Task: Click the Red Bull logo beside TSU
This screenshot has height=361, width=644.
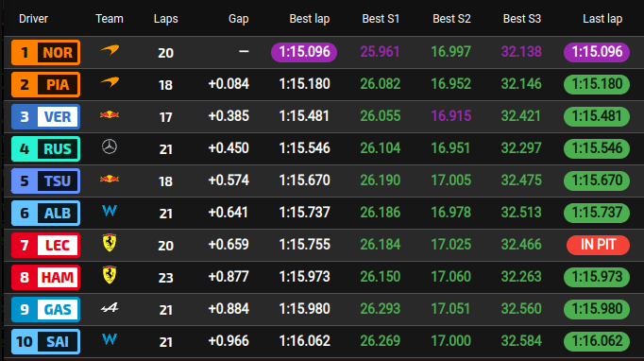Action: pyautogui.click(x=110, y=179)
